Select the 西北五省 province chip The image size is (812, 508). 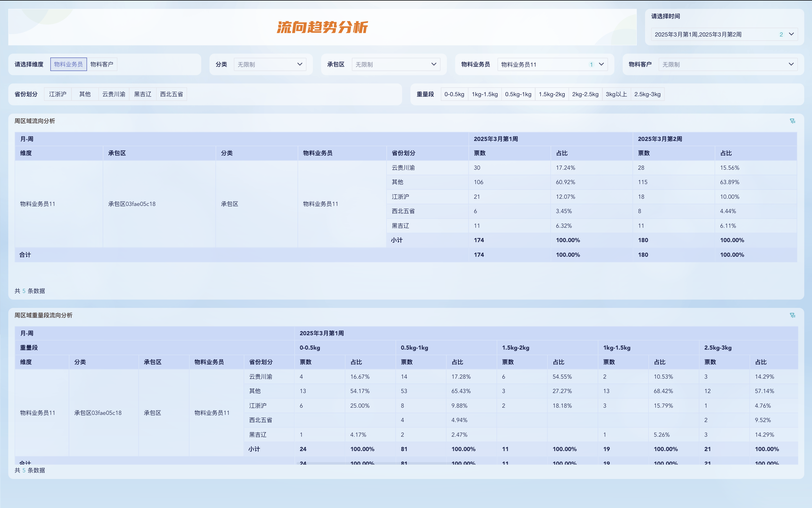click(x=171, y=94)
